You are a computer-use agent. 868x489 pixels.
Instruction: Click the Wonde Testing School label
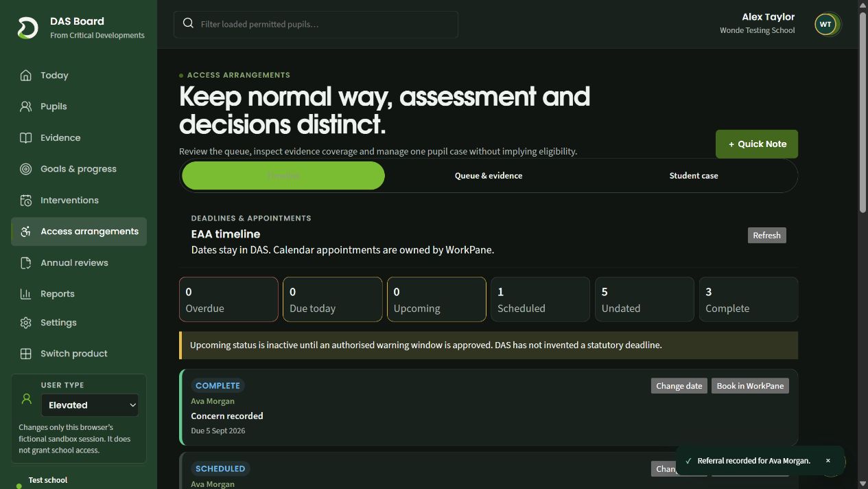click(x=757, y=30)
